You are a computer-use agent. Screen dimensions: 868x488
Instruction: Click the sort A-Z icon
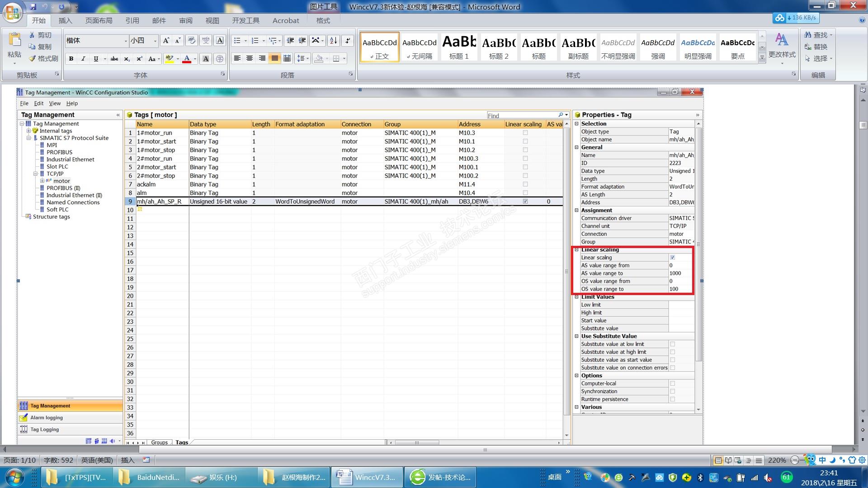click(333, 41)
